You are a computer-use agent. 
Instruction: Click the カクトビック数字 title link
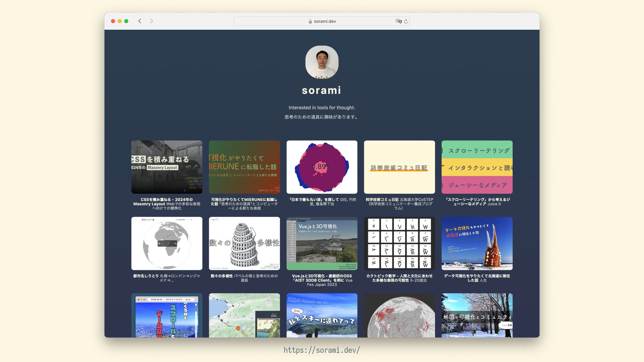[399, 276]
